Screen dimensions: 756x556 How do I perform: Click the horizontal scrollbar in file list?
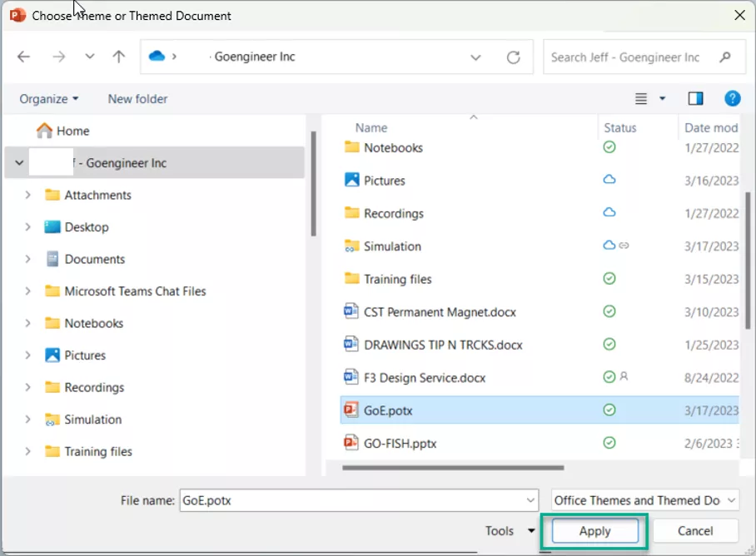pos(453,467)
